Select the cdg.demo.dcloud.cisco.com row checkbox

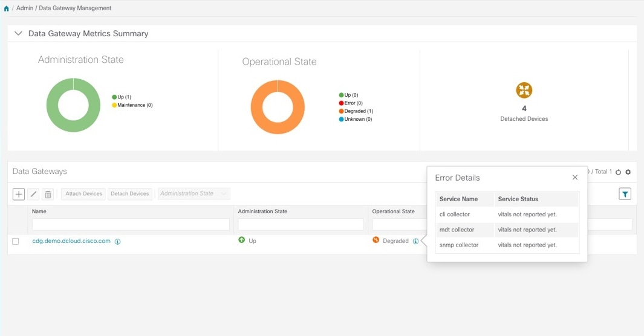[16, 241]
